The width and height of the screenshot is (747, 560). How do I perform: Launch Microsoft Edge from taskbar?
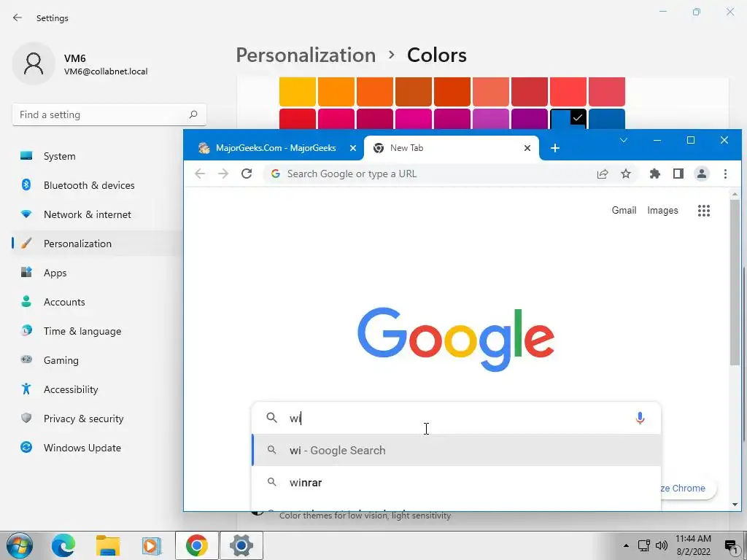(63, 545)
